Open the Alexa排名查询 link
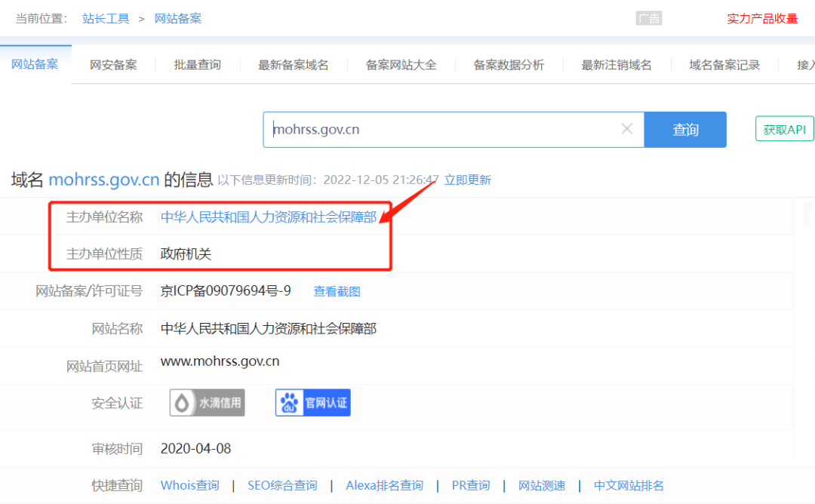This screenshot has width=815, height=504. [385, 485]
